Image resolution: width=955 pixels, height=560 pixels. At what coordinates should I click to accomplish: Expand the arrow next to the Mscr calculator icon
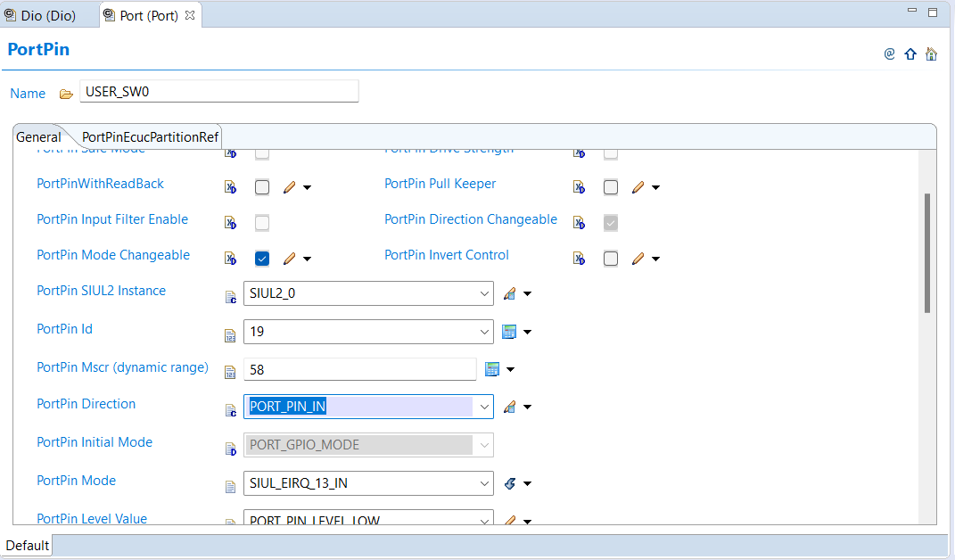515,367
